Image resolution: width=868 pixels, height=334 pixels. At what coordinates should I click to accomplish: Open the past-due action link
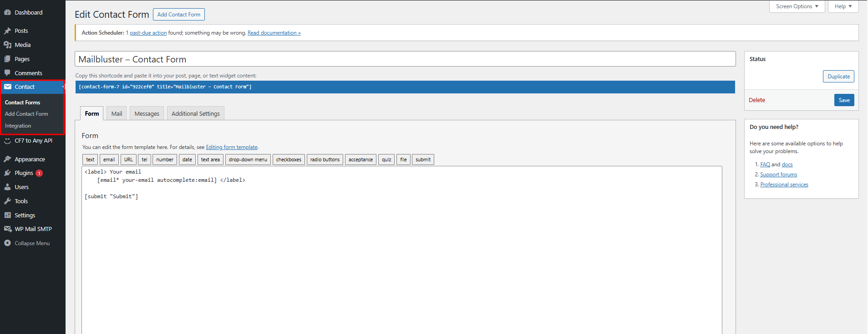[x=148, y=33]
